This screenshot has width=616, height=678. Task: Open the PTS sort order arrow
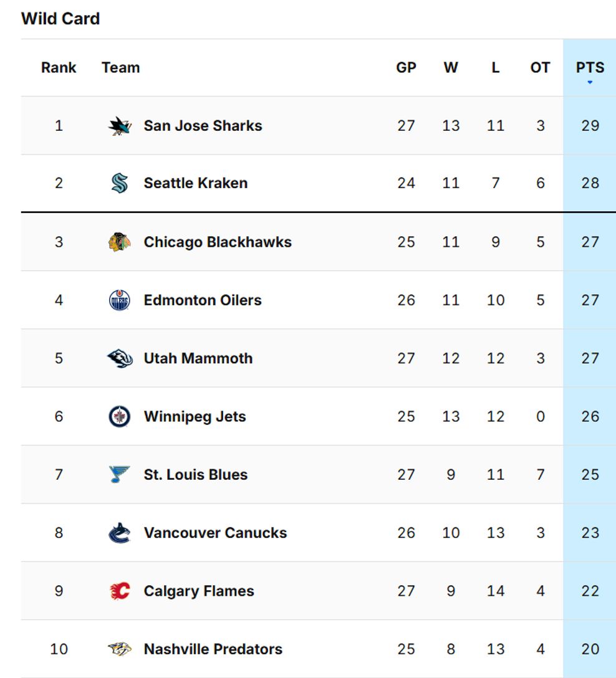click(590, 81)
